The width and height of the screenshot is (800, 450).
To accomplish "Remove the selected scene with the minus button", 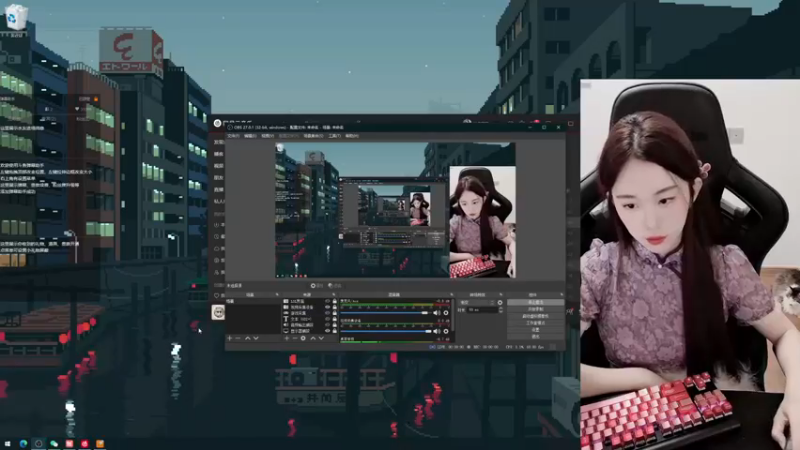I will pyautogui.click(x=238, y=338).
